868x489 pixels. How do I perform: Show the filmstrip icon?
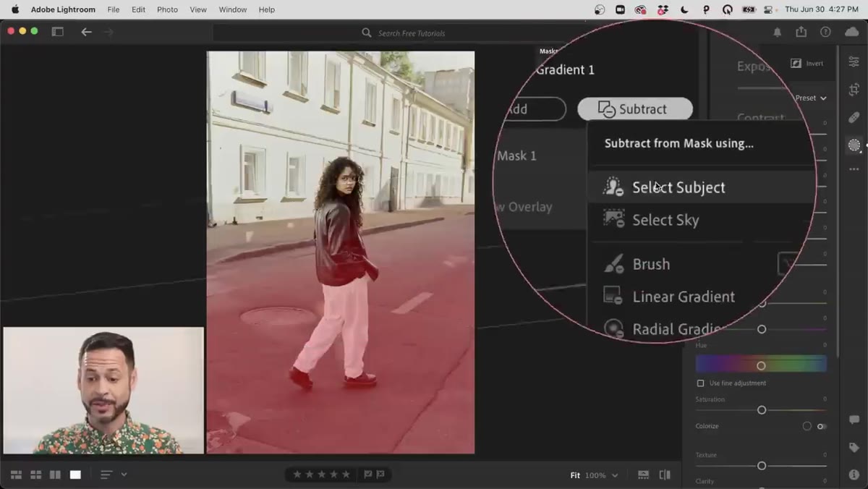[x=643, y=475]
